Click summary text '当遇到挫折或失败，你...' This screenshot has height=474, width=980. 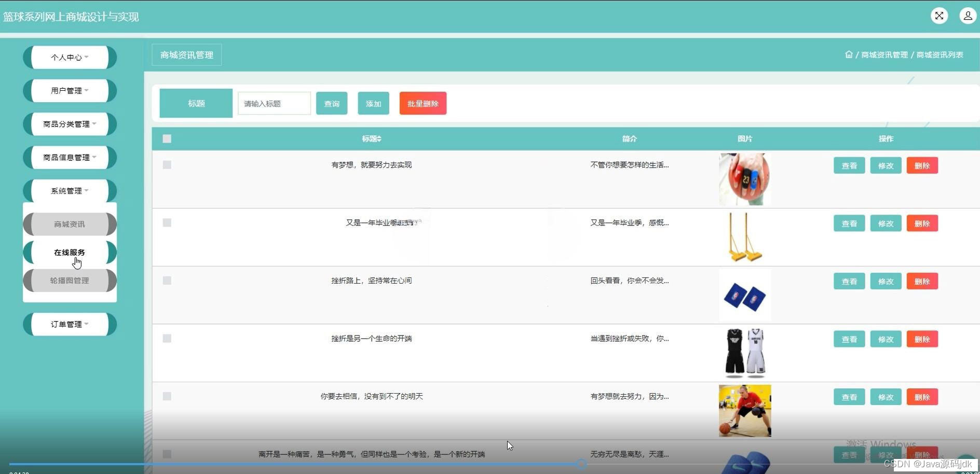pyautogui.click(x=629, y=339)
